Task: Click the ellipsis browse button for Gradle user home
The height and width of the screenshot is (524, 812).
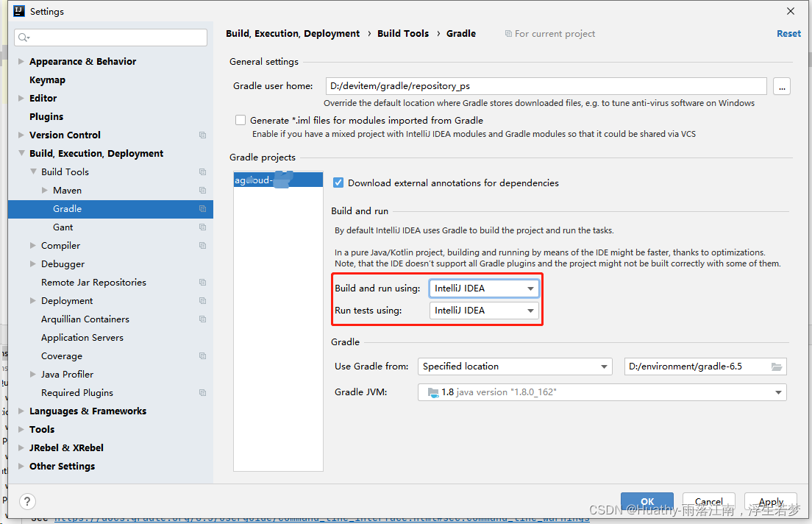Action: pos(782,86)
